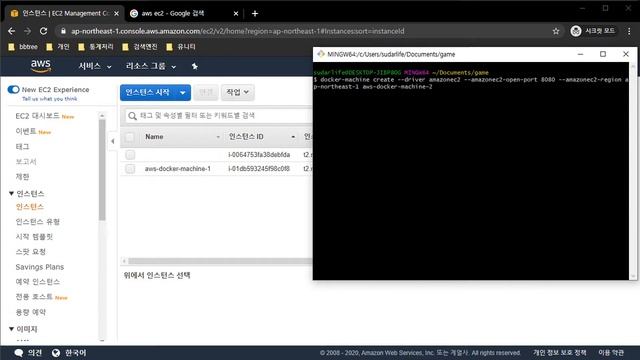Click the 한국어 language selector
Screen dimensions: 640x360
coord(76,353)
